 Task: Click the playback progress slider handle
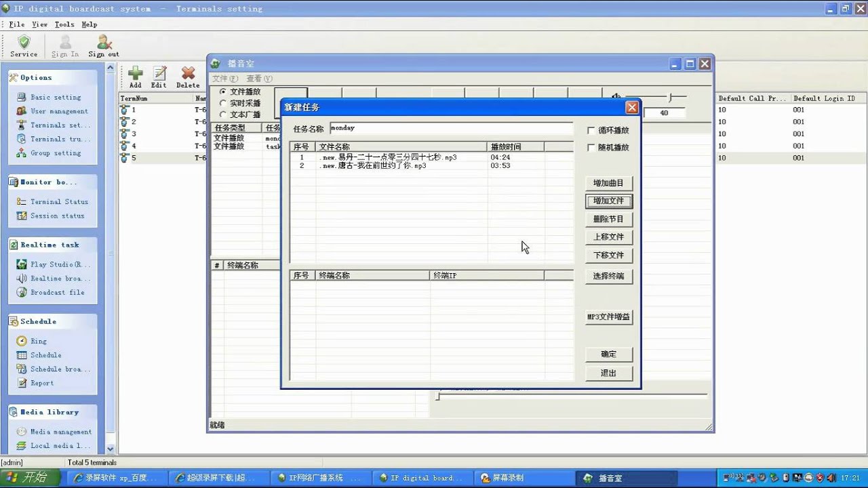click(x=438, y=395)
